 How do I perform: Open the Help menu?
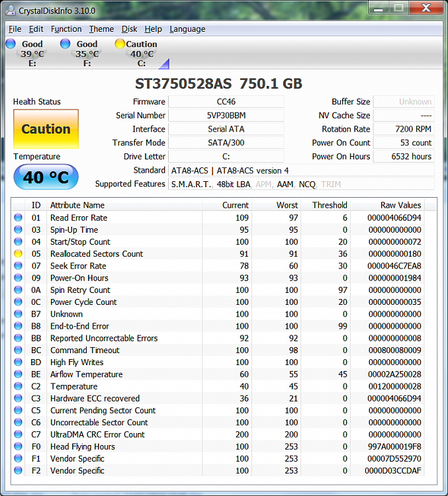pos(154,29)
